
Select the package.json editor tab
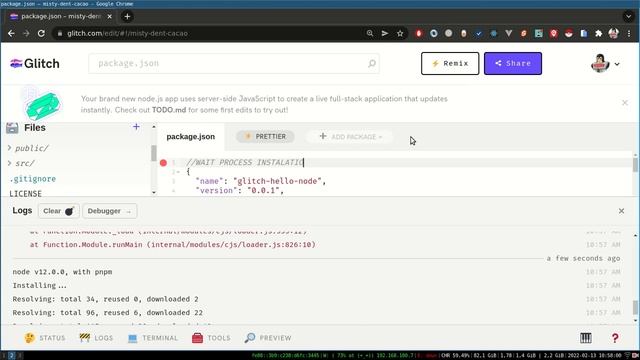pos(191,137)
